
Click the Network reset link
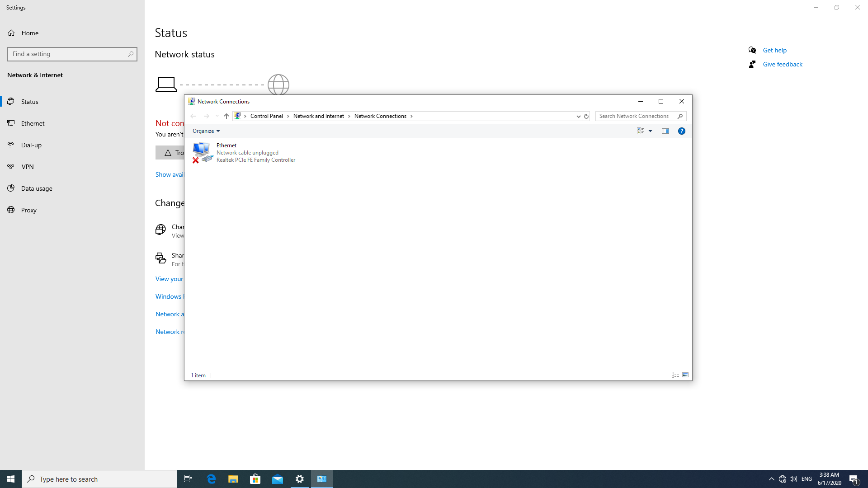(x=170, y=332)
